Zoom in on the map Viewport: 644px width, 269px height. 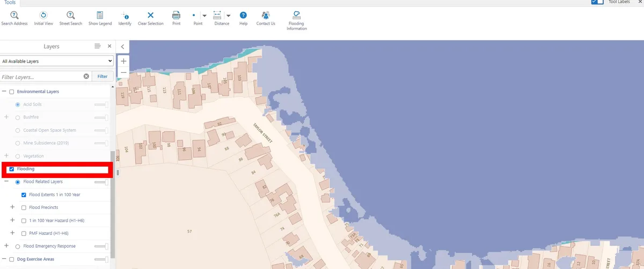point(123,61)
